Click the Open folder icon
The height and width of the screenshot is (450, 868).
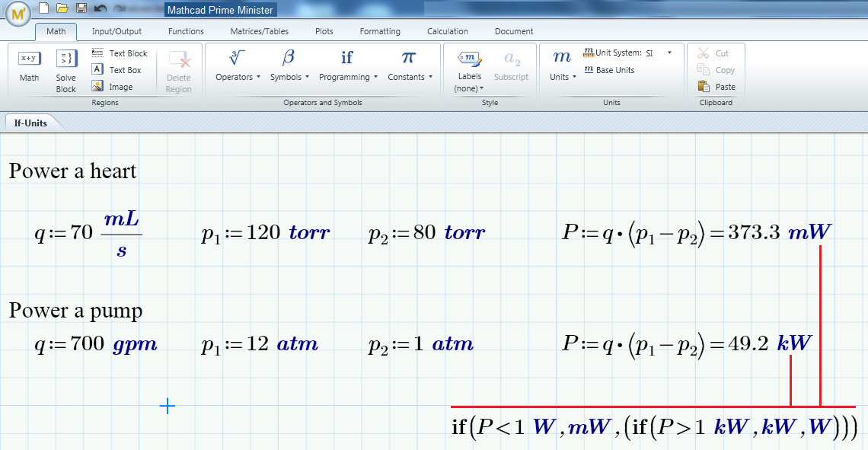tap(62, 8)
